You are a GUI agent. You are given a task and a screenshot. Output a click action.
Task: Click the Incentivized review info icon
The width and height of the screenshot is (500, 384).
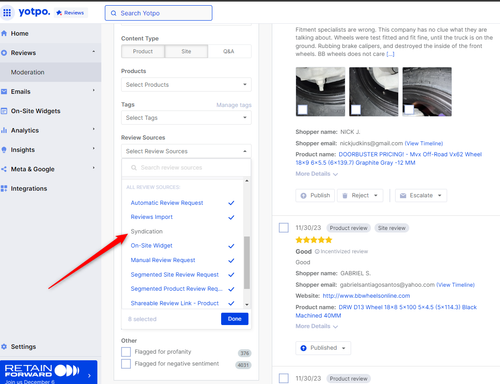tap(317, 251)
